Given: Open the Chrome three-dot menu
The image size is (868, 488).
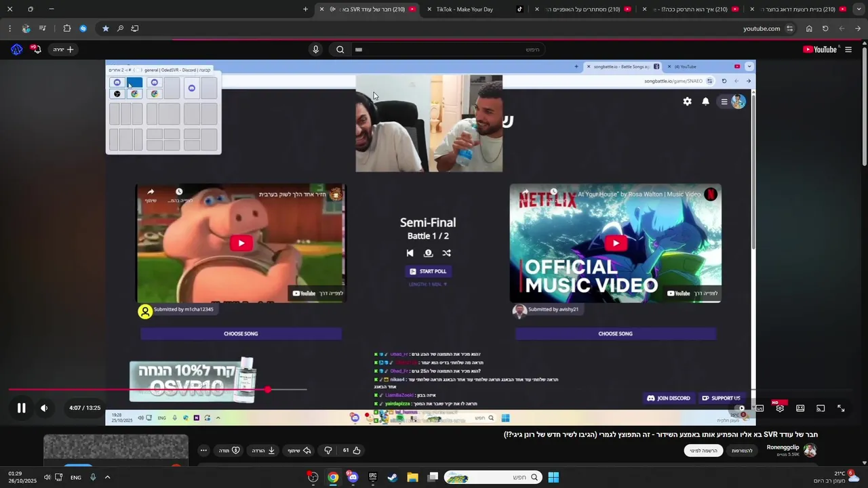Looking at the screenshot, I should 9,28.
